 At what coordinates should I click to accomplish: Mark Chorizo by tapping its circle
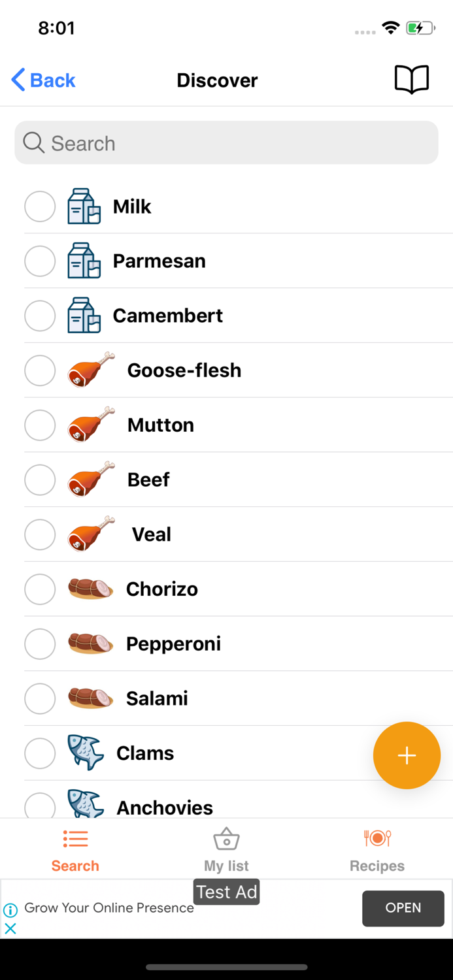click(x=40, y=589)
